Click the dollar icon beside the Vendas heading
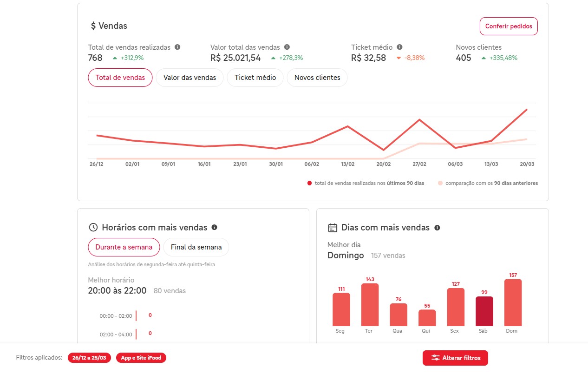This screenshot has width=588, height=374. coord(92,26)
